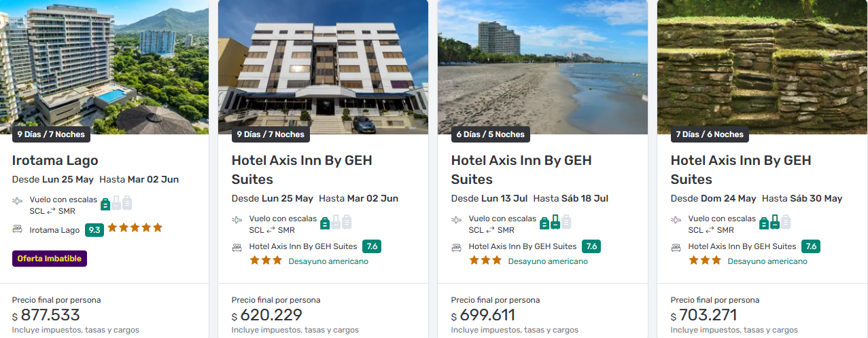
Task: Click baggage icons in the 620.229 package card
Action: pos(336,222)
